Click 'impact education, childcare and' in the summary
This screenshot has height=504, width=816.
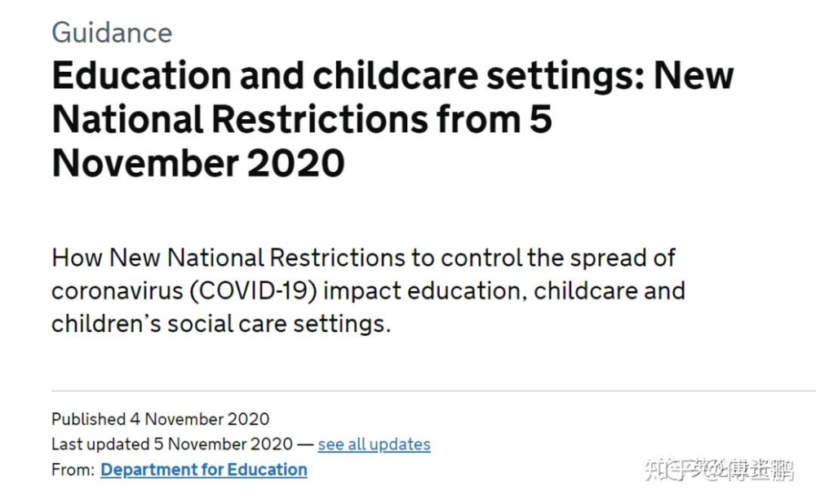[x=503, y=291]
